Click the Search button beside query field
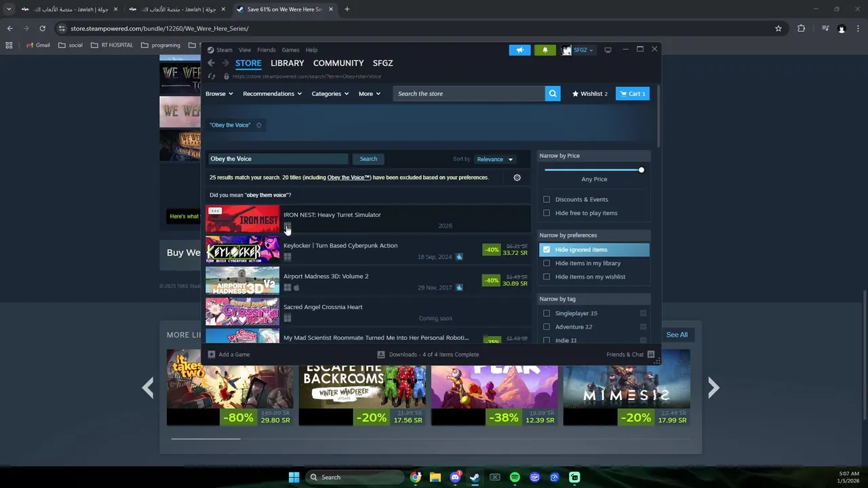Image resolution: width=868 pixels, height=488 pixels. (x=368, y=159)
